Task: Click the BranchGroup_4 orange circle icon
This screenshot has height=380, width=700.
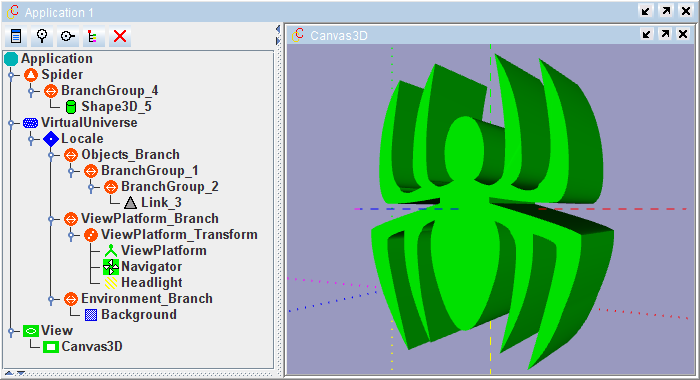Action: tap(51, 91)
